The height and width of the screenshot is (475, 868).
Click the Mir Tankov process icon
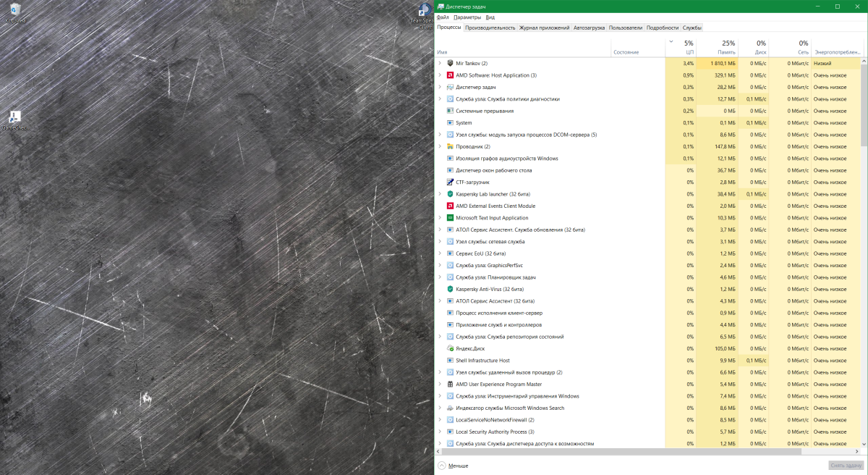450,63
